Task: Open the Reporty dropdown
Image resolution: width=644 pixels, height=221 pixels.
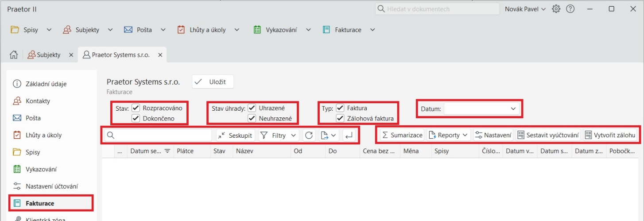Action: [448, 136]
